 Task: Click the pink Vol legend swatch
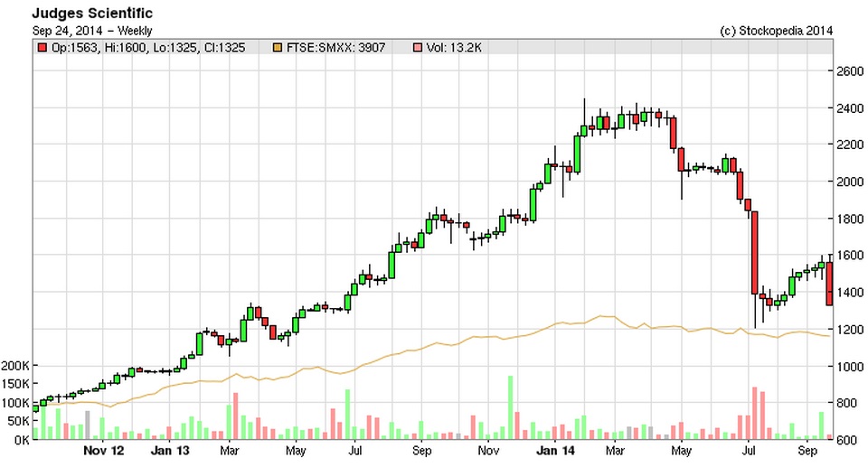coord(418,48)
